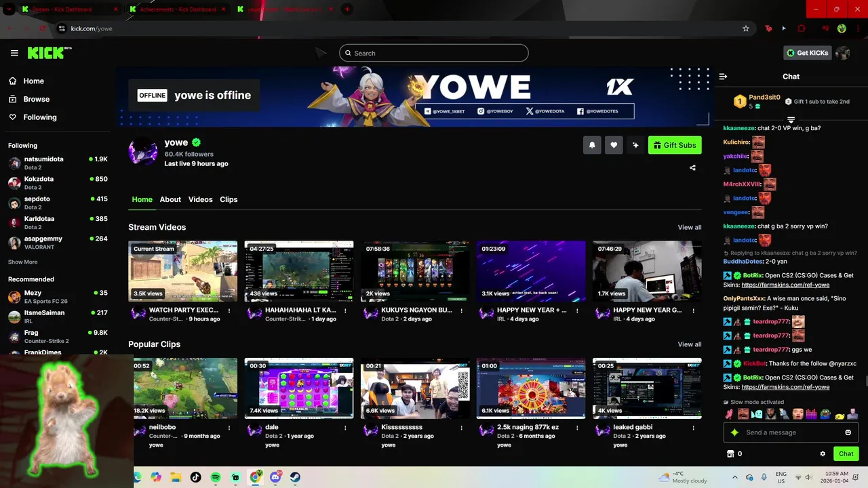Open File Explorer from the taskbar
Viewport: 868px width, 488px height.
(x=176, y=477)
